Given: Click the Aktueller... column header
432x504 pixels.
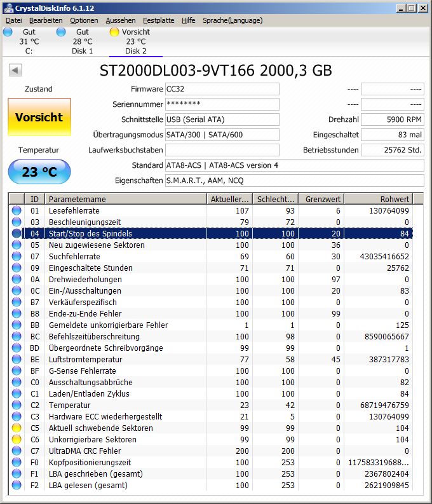Looking at the screenshot, I should 229,199.
